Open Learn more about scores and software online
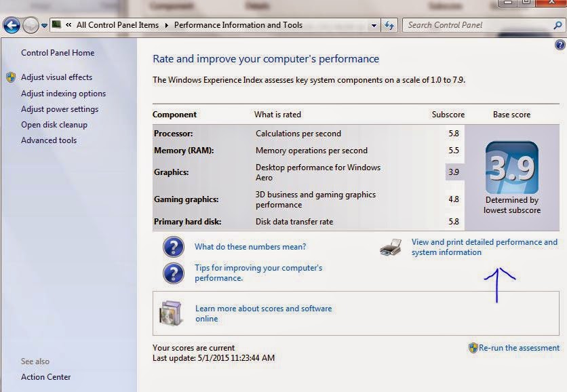 coord(263,313)
